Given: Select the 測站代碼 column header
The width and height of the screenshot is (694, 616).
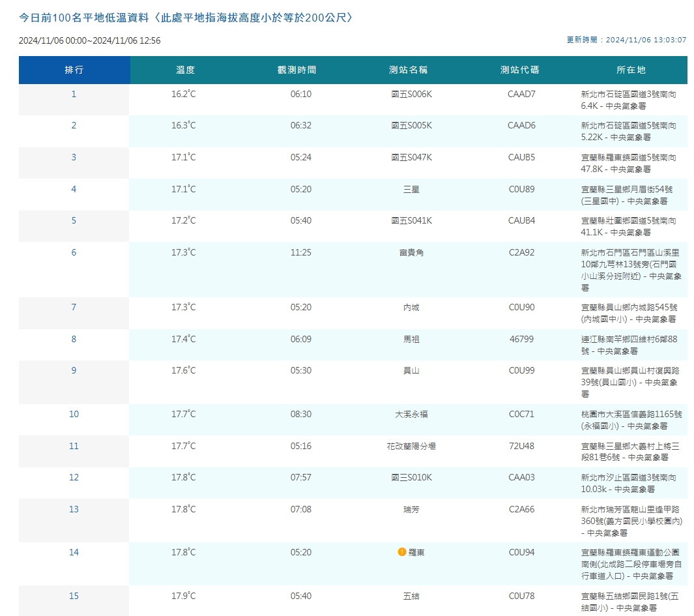Looking at the screenshot, I should [x=519, y=70].
